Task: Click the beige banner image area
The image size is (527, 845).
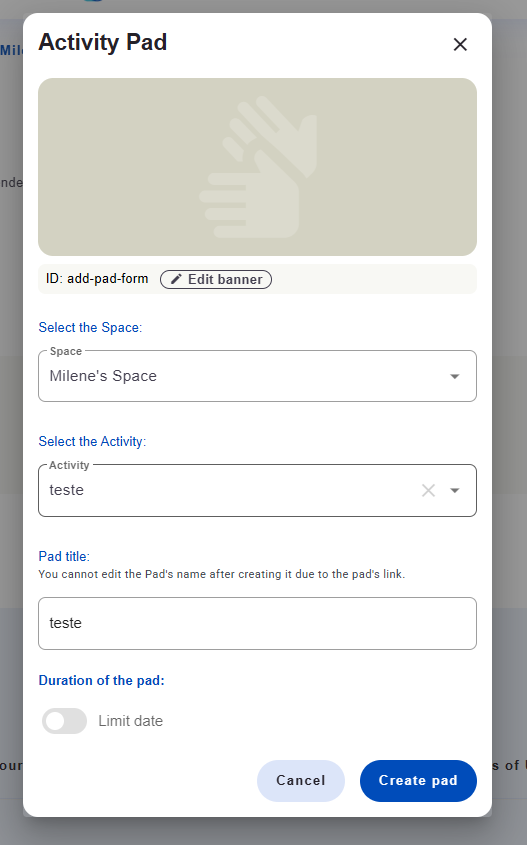Action: tap(258, 167)
